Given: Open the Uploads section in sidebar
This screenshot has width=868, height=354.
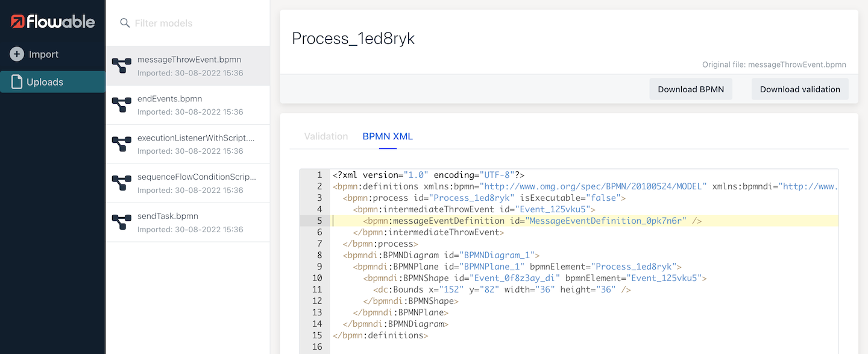Looking at the screenshot, I should pyautogui.click(x=45, y=82).
